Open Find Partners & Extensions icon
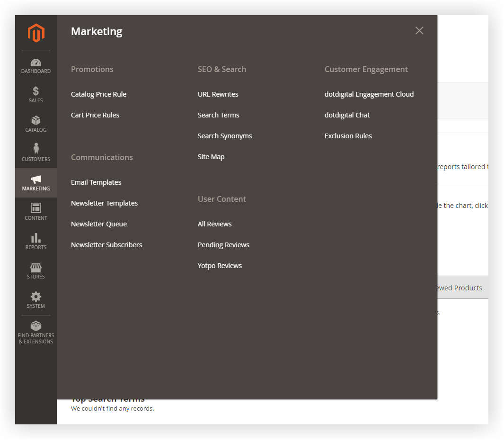Screen dimensions: 504x440 36,326
